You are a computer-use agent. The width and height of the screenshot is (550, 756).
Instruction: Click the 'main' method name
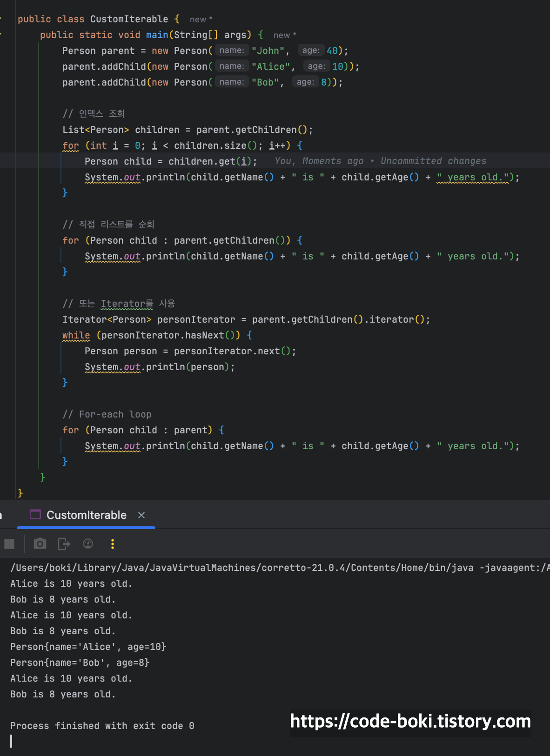[x=157, y=35]
